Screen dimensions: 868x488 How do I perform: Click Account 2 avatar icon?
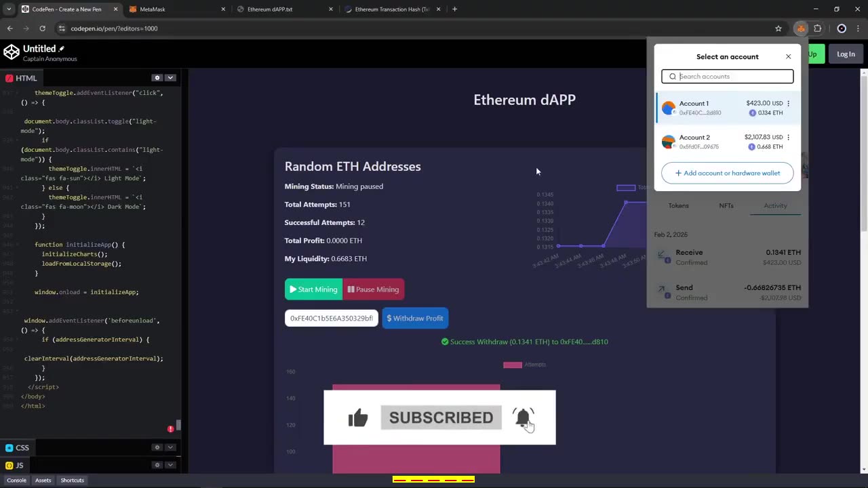669,142
